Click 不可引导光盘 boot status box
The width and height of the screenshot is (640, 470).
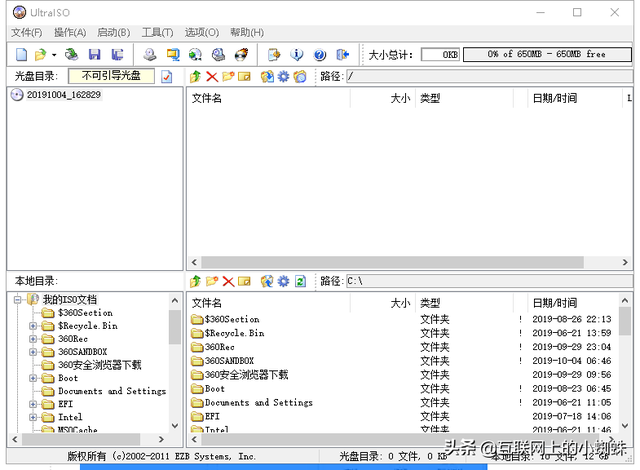point(111,76)
